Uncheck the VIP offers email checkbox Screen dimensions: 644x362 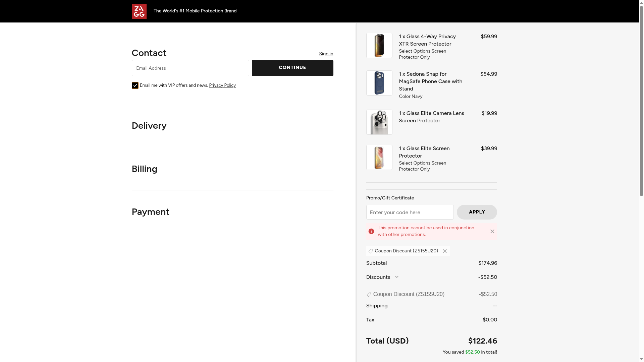(135, 85)
